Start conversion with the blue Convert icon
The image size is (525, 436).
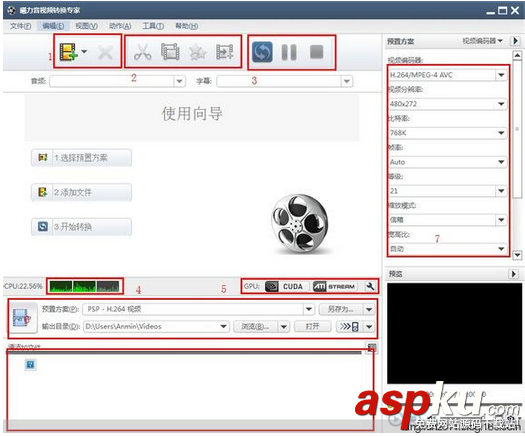(x=262, y=52)
